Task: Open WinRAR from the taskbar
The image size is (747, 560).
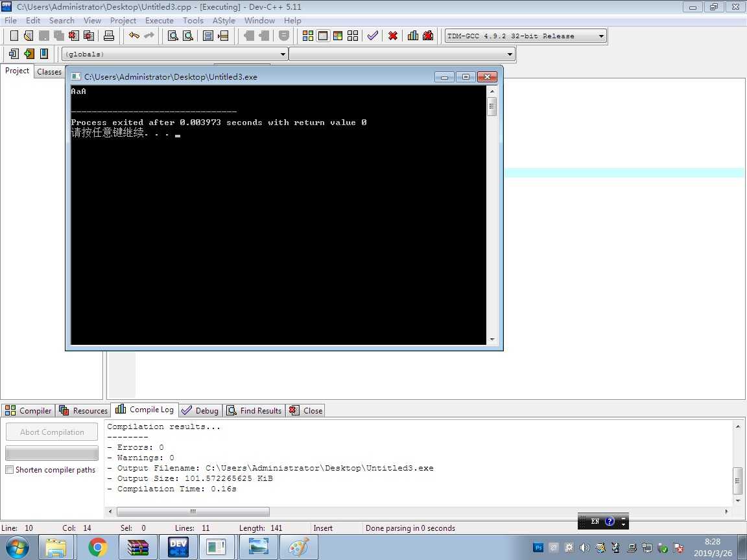Action: [x=137, y=547]
